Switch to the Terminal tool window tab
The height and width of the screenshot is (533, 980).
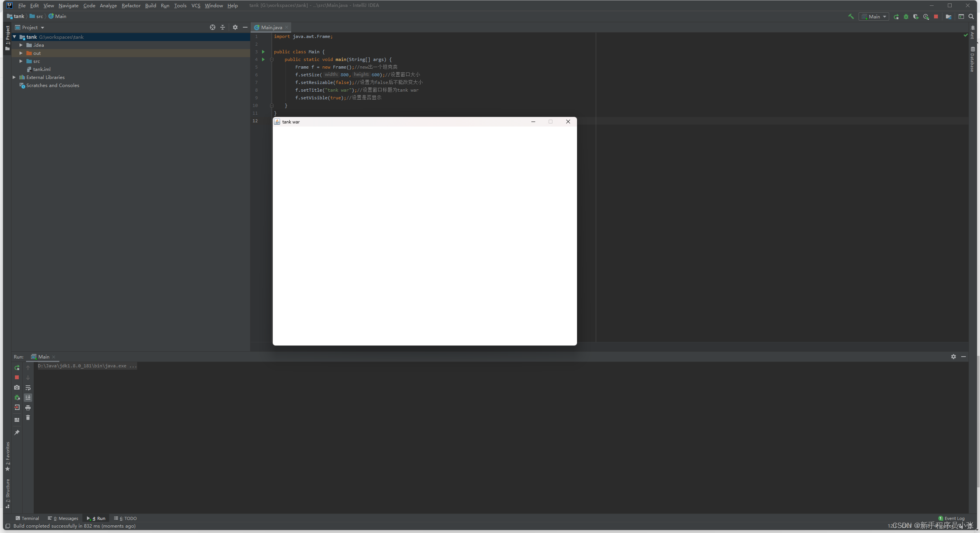click(x=27, y=518)
